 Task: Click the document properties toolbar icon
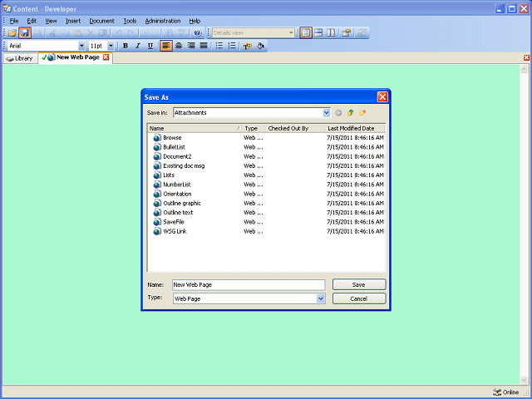click(x=347, y=33)
